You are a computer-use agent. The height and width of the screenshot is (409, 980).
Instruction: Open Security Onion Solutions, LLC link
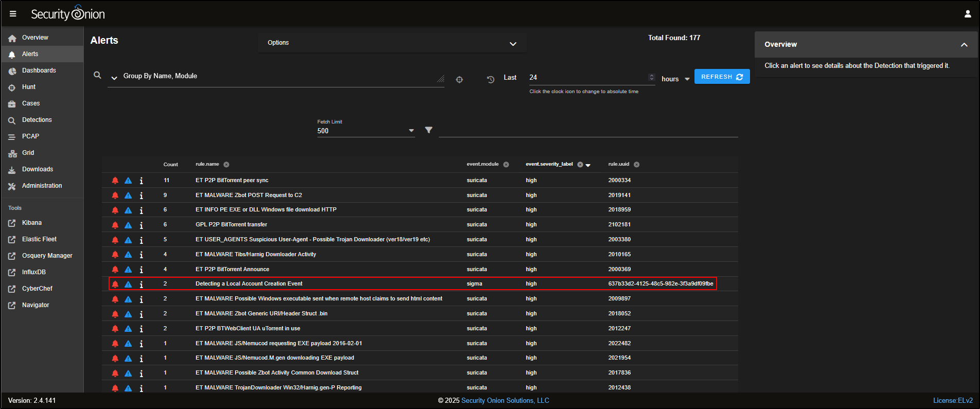[505, 400]
